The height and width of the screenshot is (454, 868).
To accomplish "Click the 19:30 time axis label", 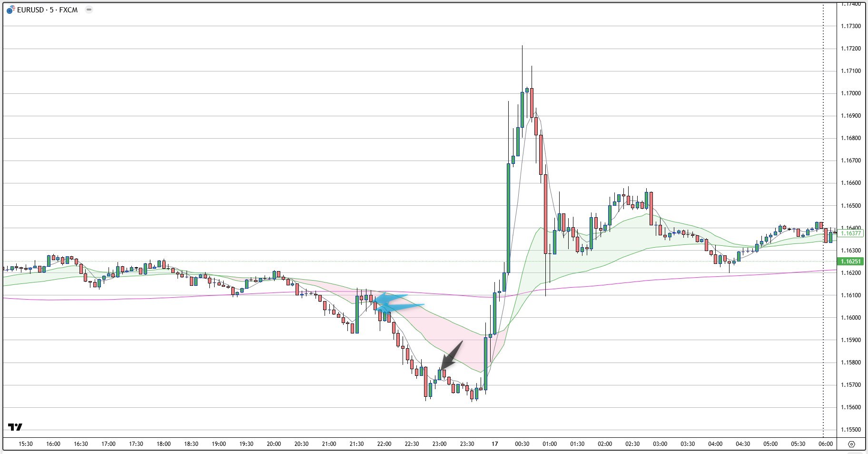I will (x=247, y=444).
